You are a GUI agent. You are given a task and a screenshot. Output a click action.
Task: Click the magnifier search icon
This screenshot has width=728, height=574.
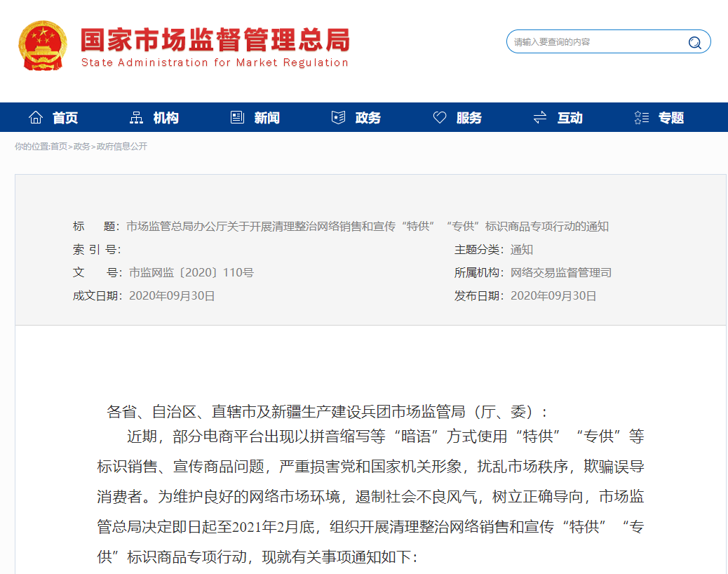tap(694, 42)
